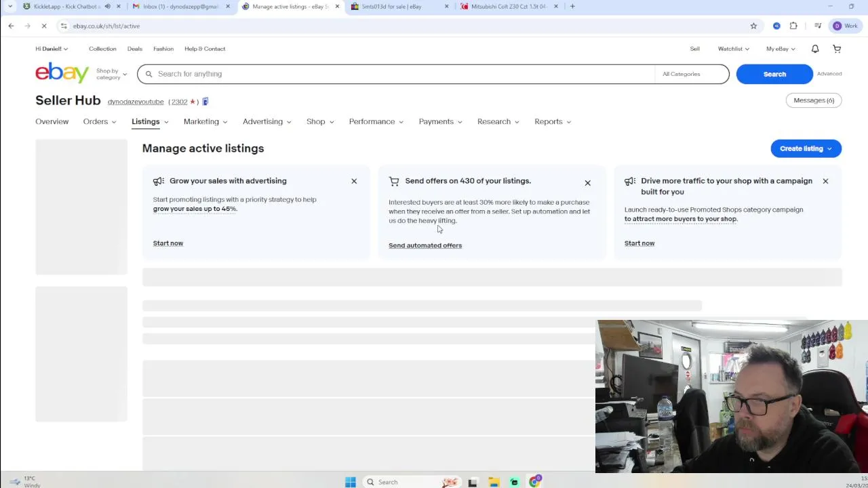Close the Gmail Inbox tab
The height and width of the screenshot is (488, 868).
coord(228,6)
